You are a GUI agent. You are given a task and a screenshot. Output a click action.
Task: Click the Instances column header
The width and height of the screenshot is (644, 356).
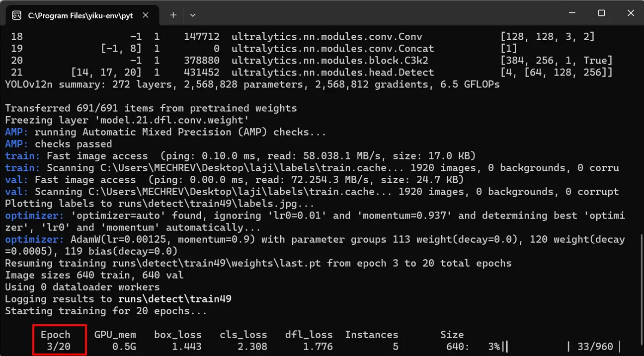pos(372,335)
